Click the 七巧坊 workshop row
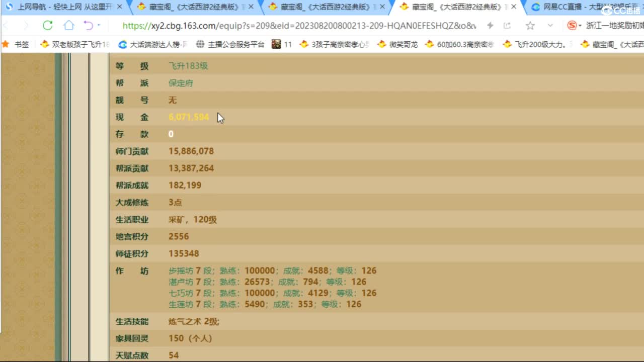Image resolution: width=644 pixels, height=362 pixels. click(272, 293)
